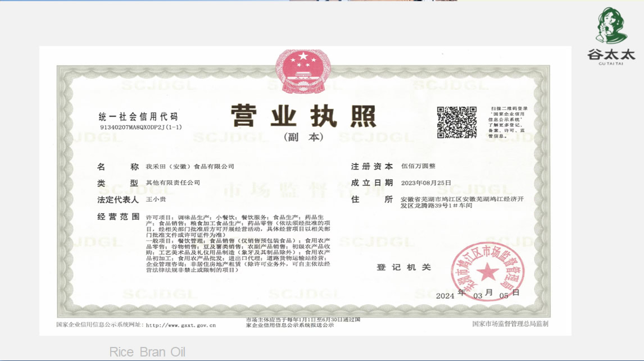Select establishment date 2023年08月25日
This screenshot has width=644, height=361.
[x=426, y=183]
